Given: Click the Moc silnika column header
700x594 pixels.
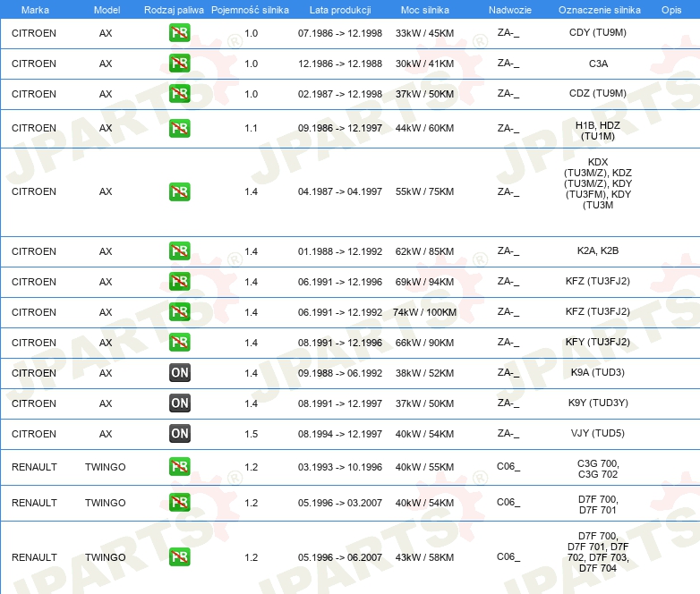Looking at the screenshot, I should 424,10.
